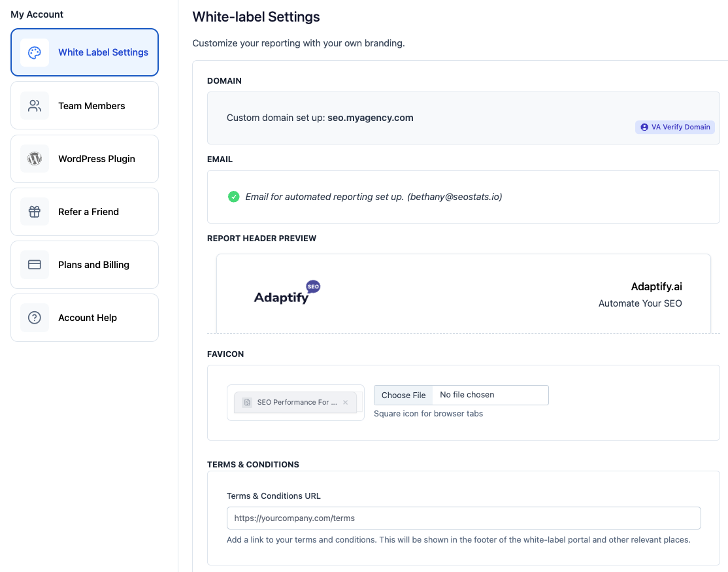Click the question mark Account Help icon
The height and width of the screenshot is (572, 728).
point(35,317)
